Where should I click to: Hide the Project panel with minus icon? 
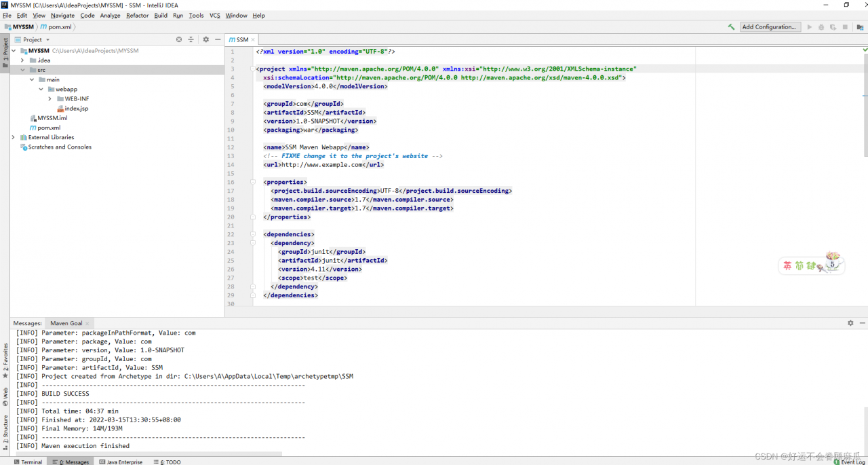click(x=218, y=40)
